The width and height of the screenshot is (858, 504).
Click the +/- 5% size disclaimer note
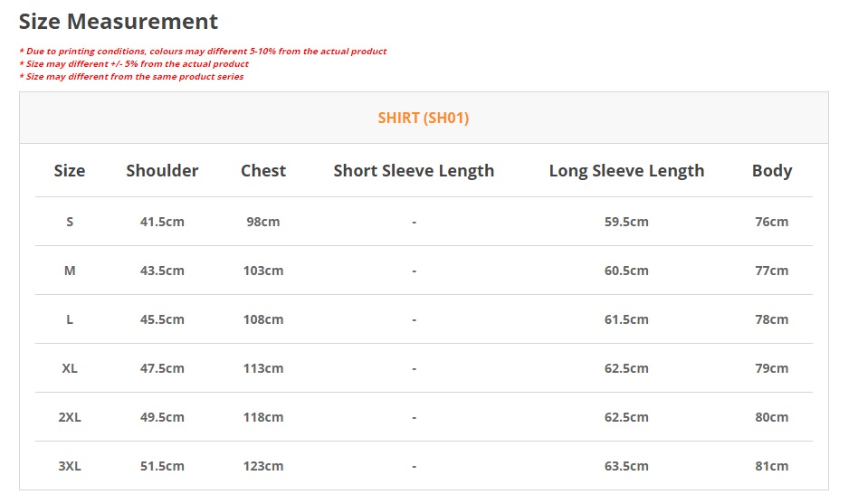pos(134,64)
